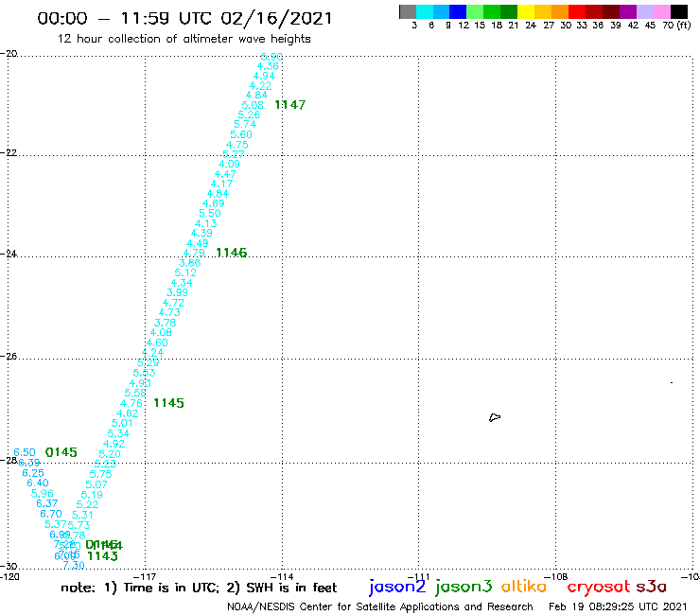This screenshot has height=615, width=700.
Task: Select the altika satellite legend label
Action: [x=524, y=587]
